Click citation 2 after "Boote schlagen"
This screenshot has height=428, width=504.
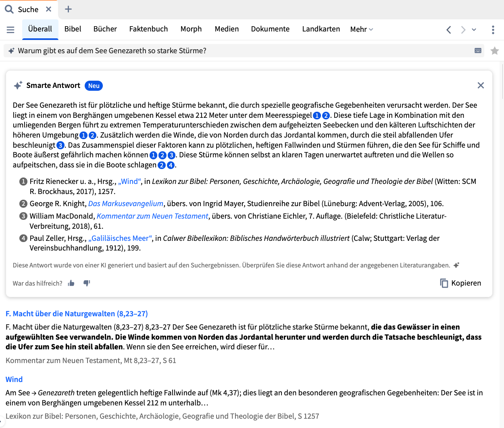tap(162, 165)
